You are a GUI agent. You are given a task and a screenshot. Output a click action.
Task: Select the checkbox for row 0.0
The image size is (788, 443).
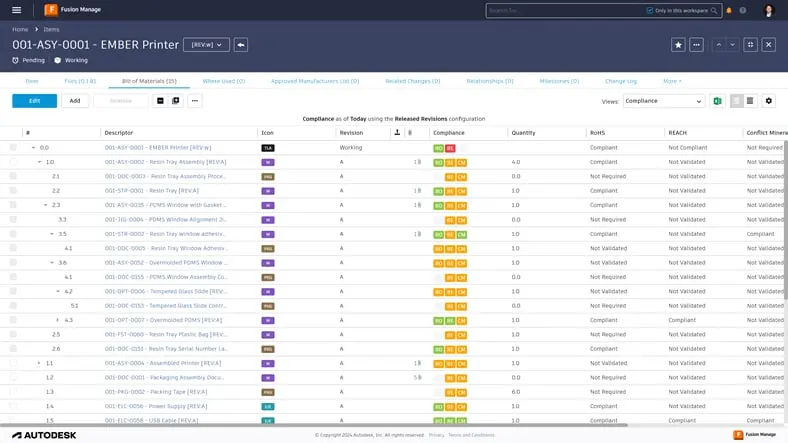pos(13,148)
